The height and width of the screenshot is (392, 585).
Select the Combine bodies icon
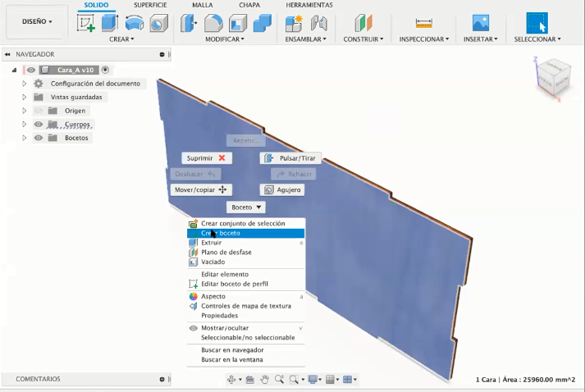tap(263, 23)
